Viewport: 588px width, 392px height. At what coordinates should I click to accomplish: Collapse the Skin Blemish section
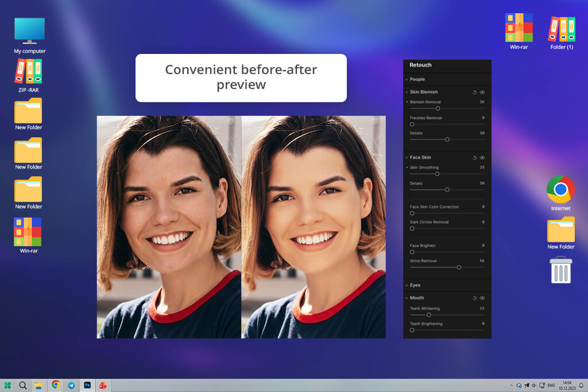click(x=407, y=92)
